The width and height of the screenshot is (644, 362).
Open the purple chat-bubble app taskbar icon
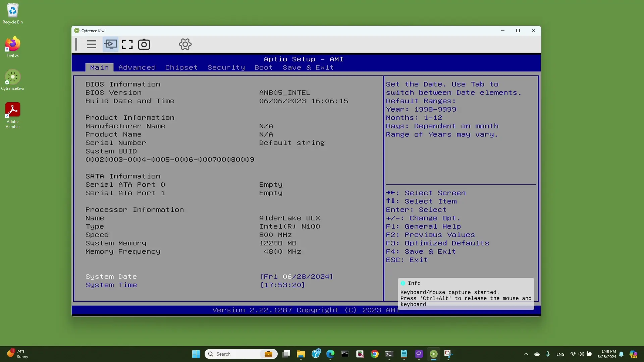[419, 354]
